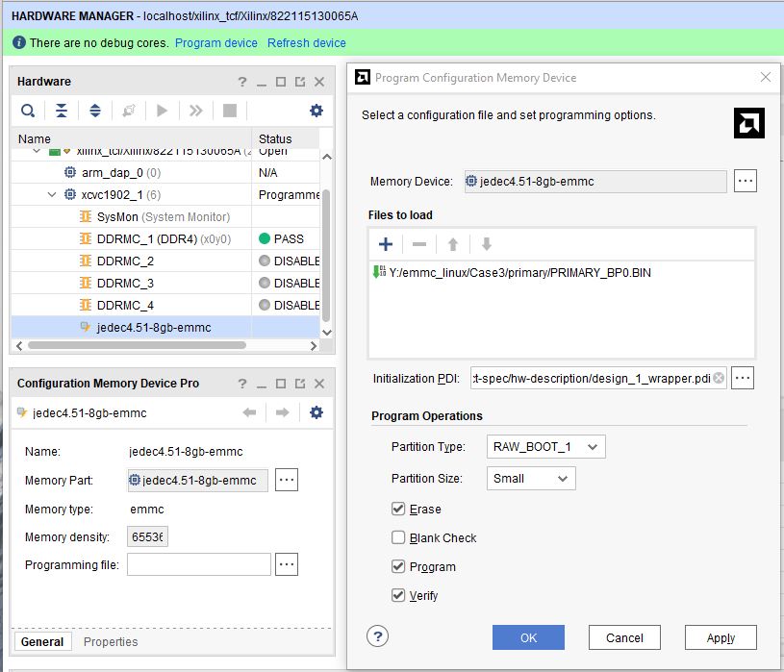Screen dimensions: 784x672
Task: Enable the Blank Check checkbox
Action: [398, 537]
